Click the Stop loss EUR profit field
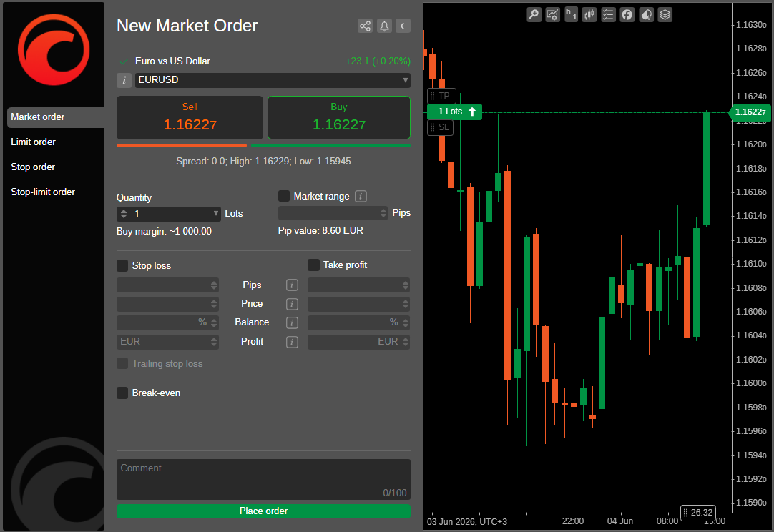 [x=168, y=342]
